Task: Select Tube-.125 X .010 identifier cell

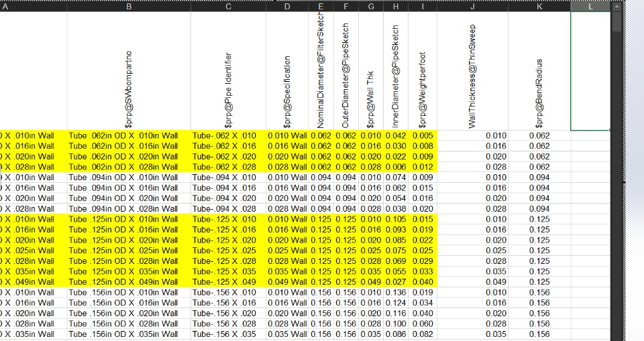Action: coord(228,220)
